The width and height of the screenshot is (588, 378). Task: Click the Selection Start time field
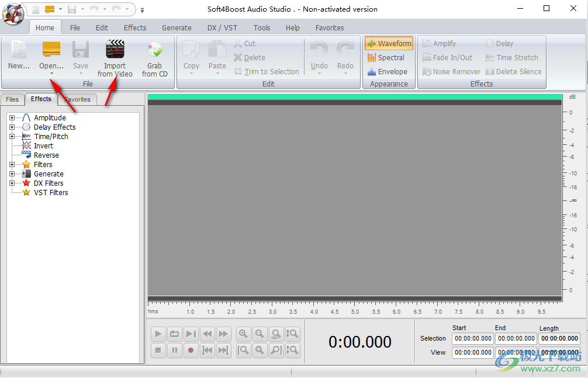[472, 338]
